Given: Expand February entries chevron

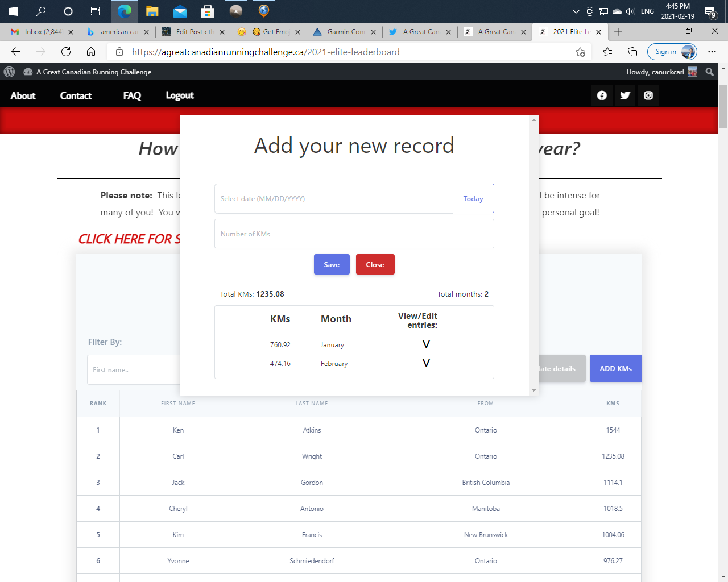Looking at the screenshot, I should click(426, 363).
